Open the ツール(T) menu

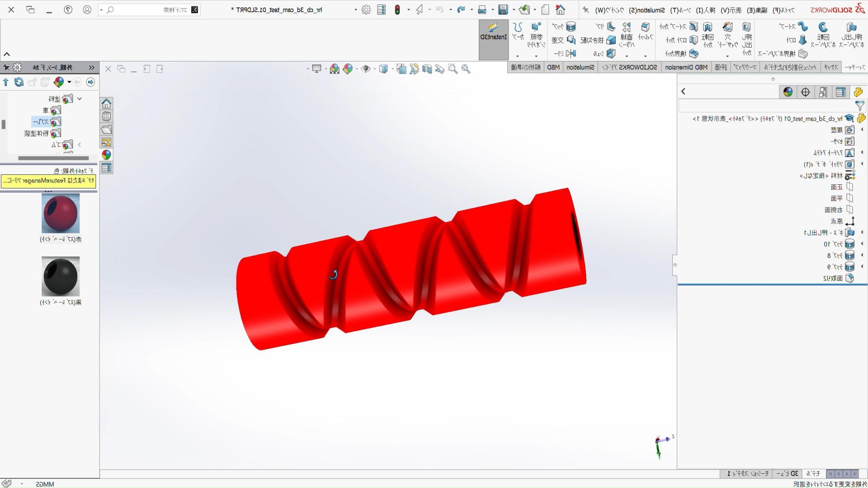681,10
